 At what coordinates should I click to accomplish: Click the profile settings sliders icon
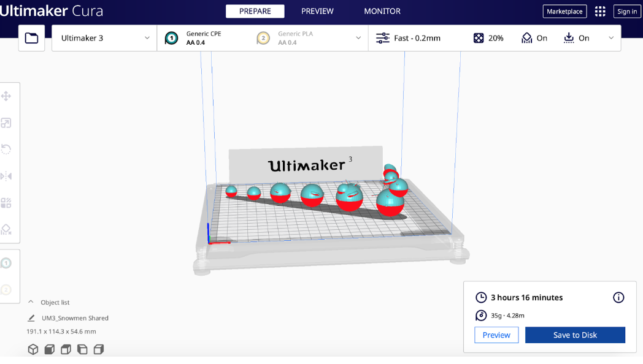(x=383, y=38)
